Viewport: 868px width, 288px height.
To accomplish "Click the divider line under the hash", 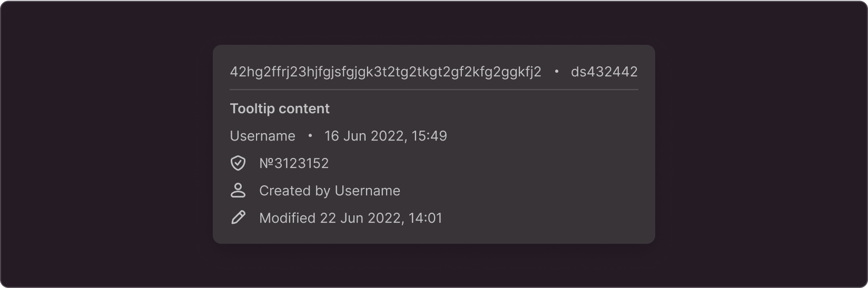I will coord(434,90).
